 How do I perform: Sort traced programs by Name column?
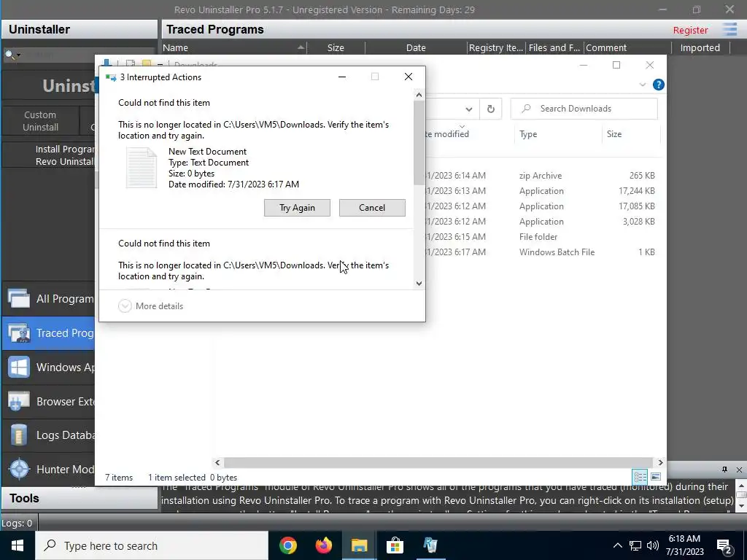tap(234, 47)
